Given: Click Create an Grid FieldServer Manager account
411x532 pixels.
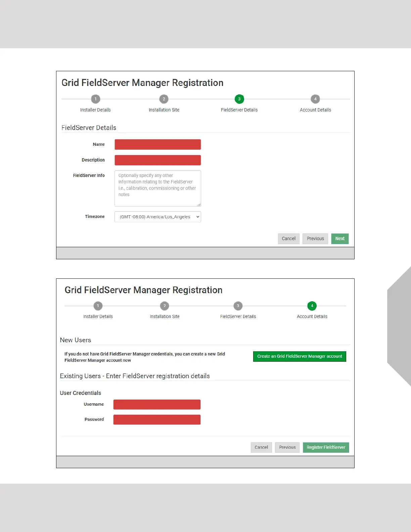Looking at the screenshot, I should coord(300,356).
